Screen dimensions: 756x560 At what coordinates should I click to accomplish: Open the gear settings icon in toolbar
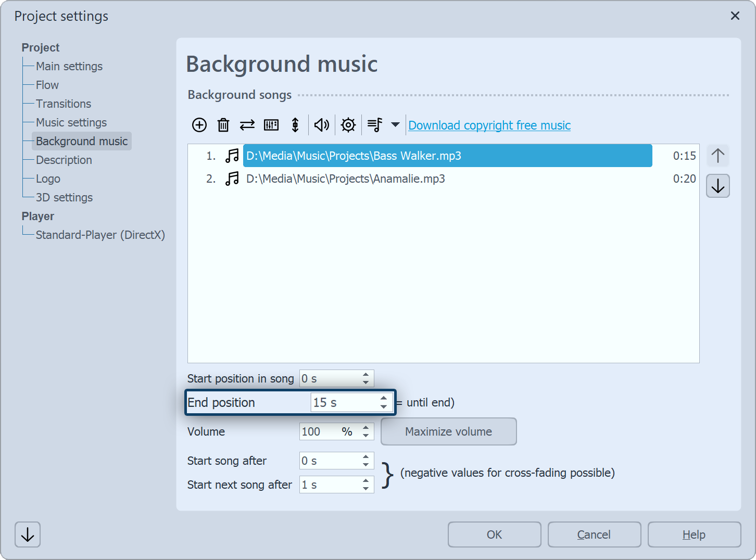pyautogui.click(x=348, y=125)
